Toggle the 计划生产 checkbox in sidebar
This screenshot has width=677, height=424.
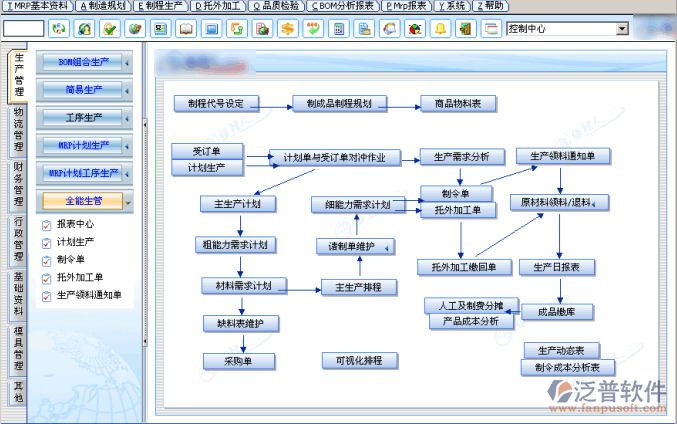46,242
